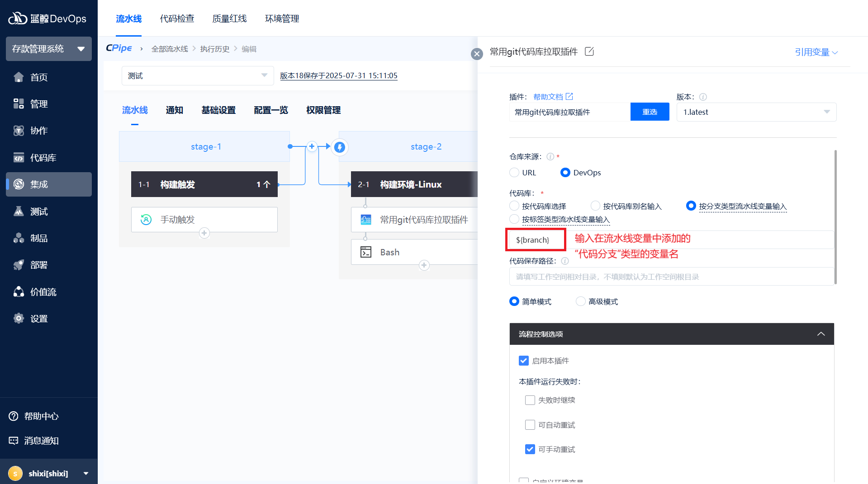Click the edit icon beside plugin title
Image resolution: width=868 pixels, height=484 pixels.
pos(589,52)
